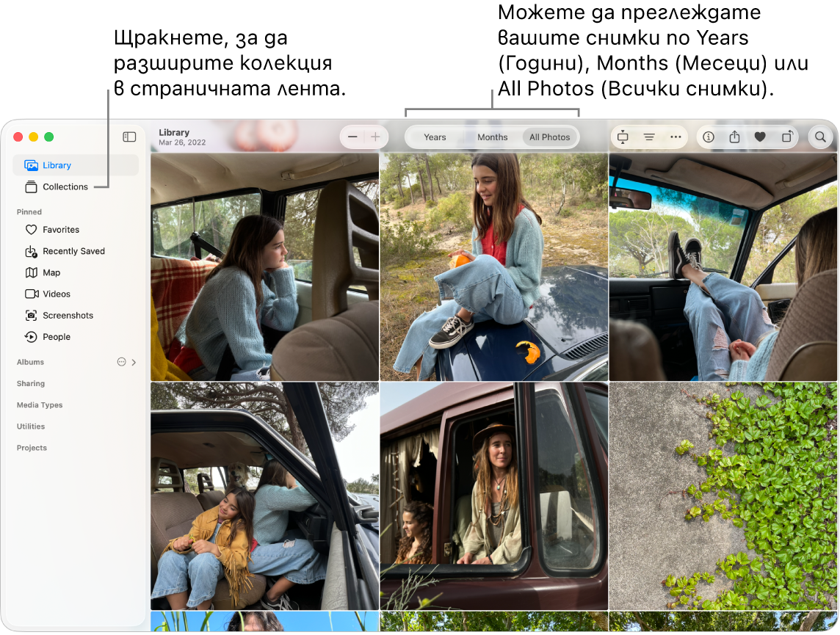
Task: Toggle the sidebar visibility button
Action: [129, 137]
